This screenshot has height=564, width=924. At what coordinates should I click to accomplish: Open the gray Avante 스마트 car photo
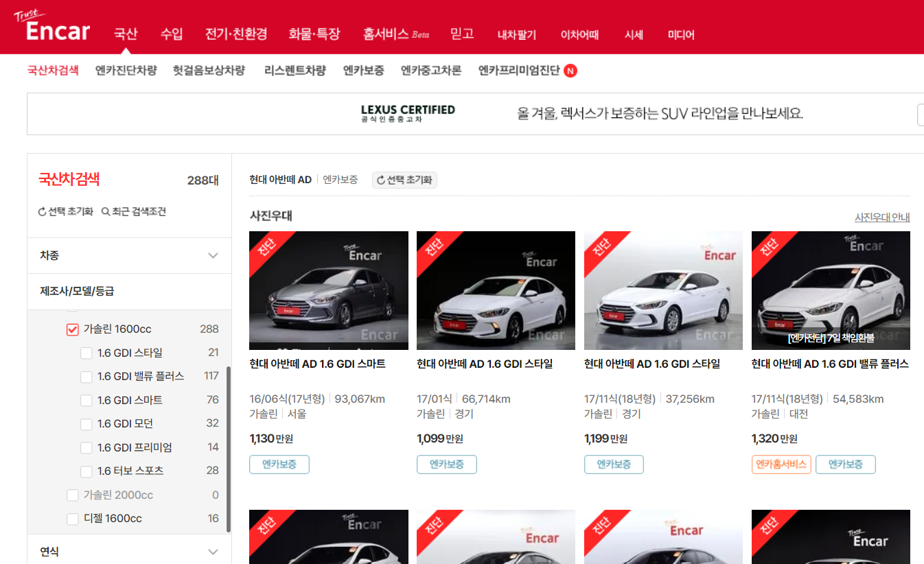tap(329, 290)
